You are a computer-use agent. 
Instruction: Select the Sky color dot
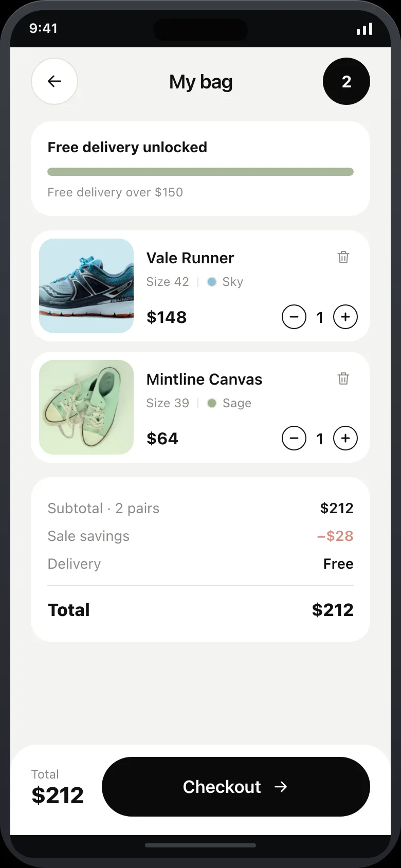point(212,282)
